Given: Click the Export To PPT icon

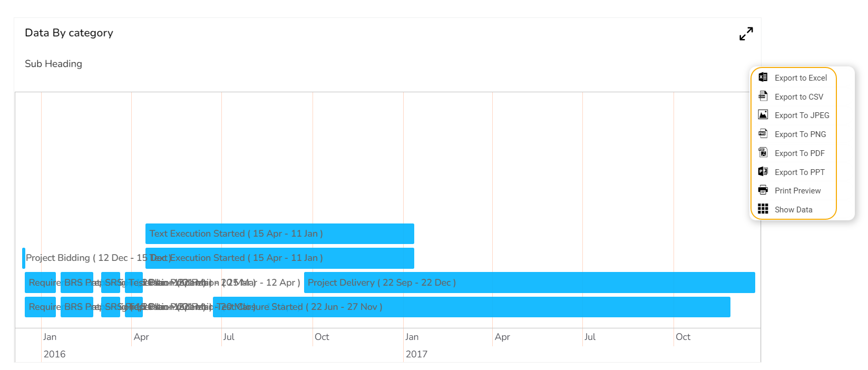Looking at the screenshot, I should [763, 172].
